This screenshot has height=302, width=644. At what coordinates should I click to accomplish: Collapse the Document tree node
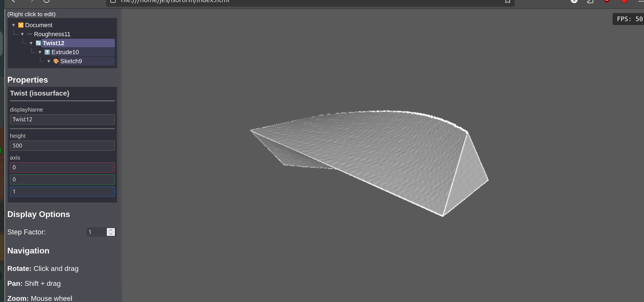point(13,25)
